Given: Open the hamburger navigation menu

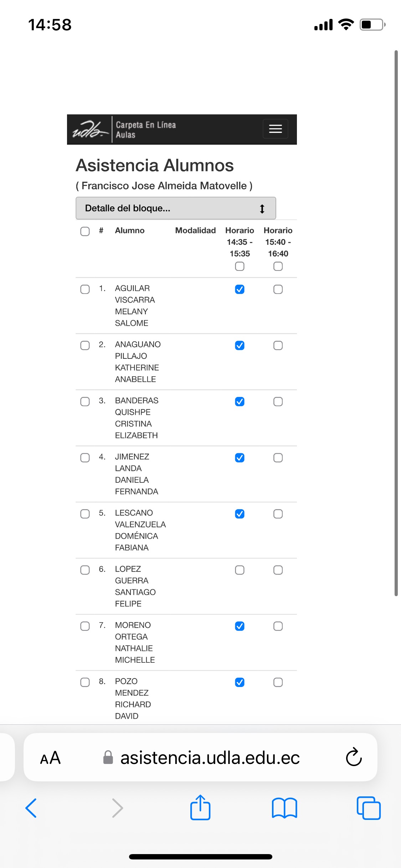Looking at the screenshot, I should click(275, 129).
